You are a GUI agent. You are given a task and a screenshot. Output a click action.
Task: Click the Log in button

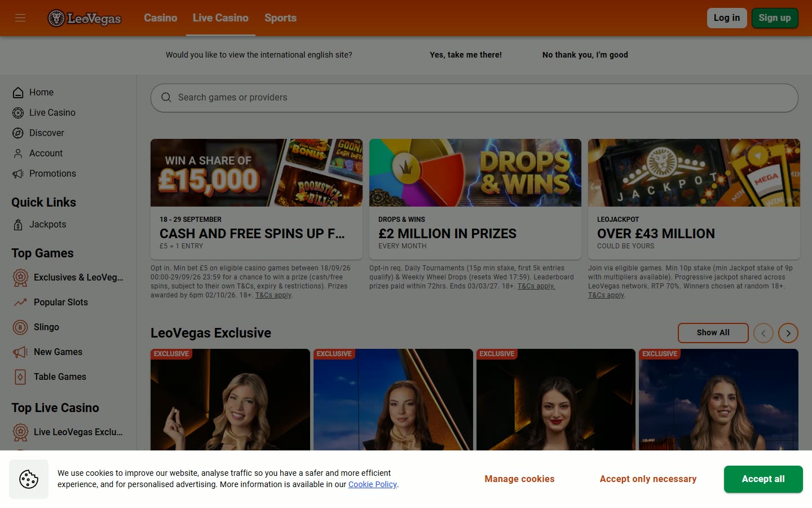click(727, 18)
